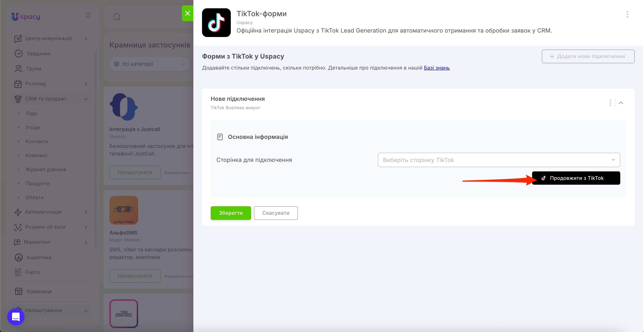Open Центр комунікацій in sidebar
Image resolution: width=644 pixels, height=332 pixels.
click(48, 38)
